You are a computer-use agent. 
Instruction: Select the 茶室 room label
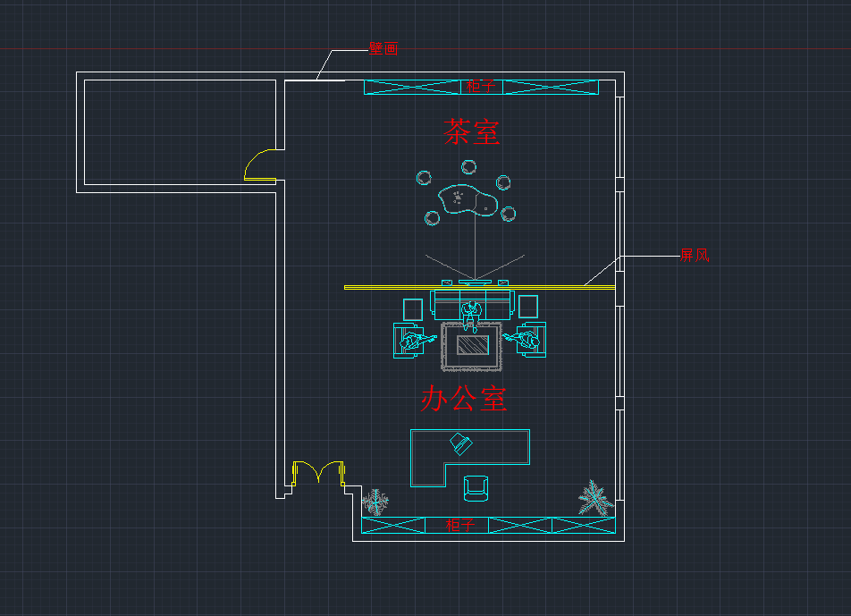point(471,132)
